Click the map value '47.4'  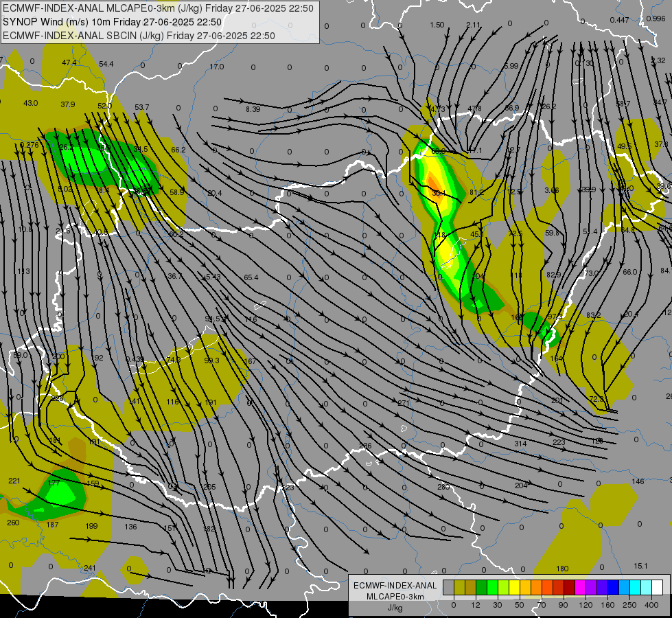[69, 62]
